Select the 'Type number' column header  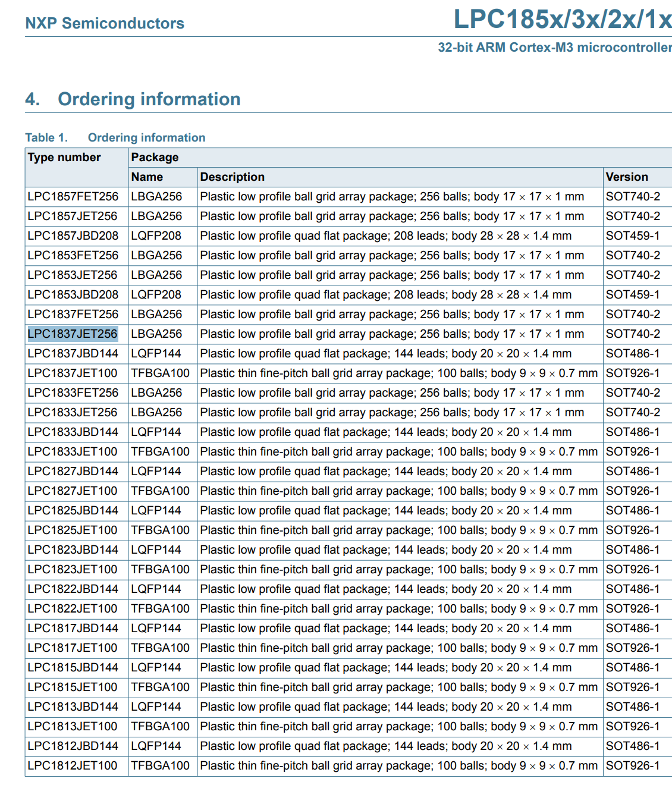click(64, 157)
